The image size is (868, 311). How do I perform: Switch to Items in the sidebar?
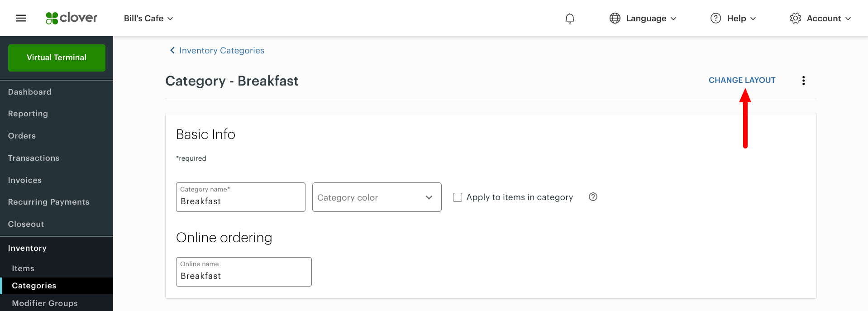tap(22, 268)
